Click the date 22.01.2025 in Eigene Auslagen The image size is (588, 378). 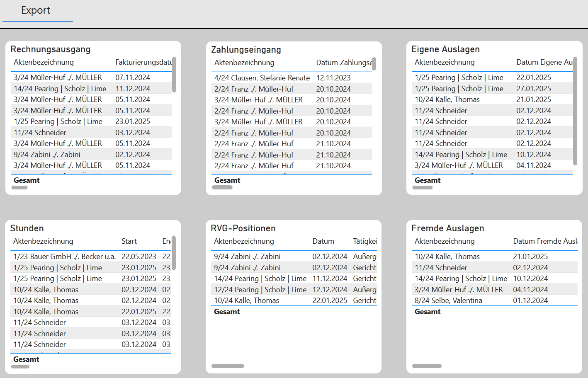click(x=534, y=78)
